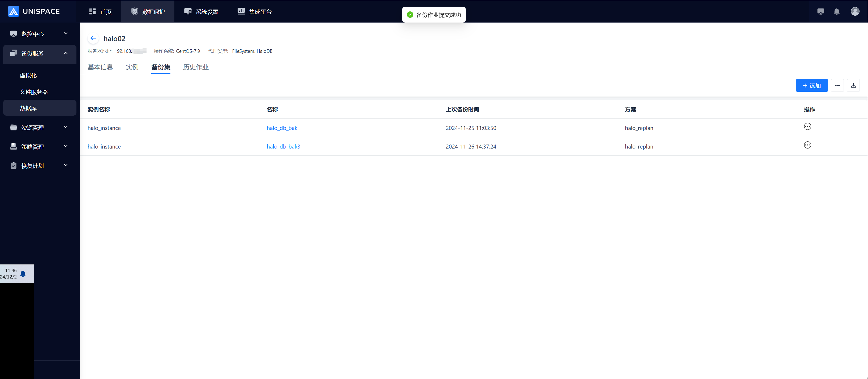This screenshot has width=868, height=379.
Task: Expand the 监控中心 sidebar section
Action: (x=40, y=34)
